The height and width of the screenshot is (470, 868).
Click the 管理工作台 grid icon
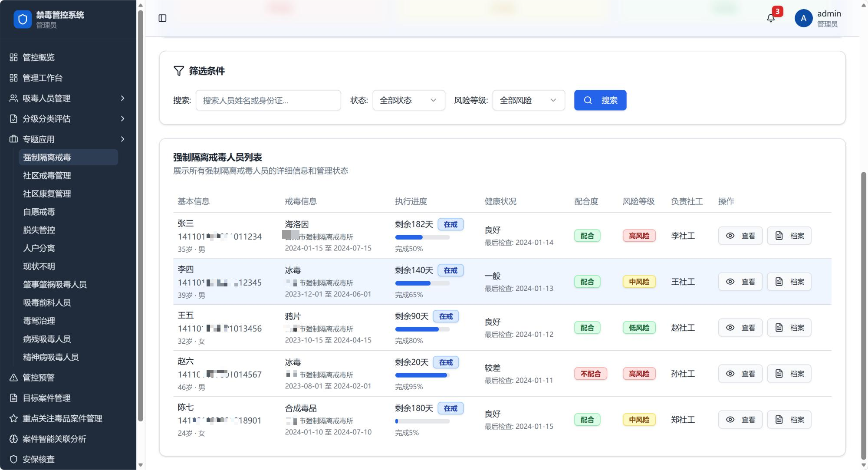click(14, 78)
